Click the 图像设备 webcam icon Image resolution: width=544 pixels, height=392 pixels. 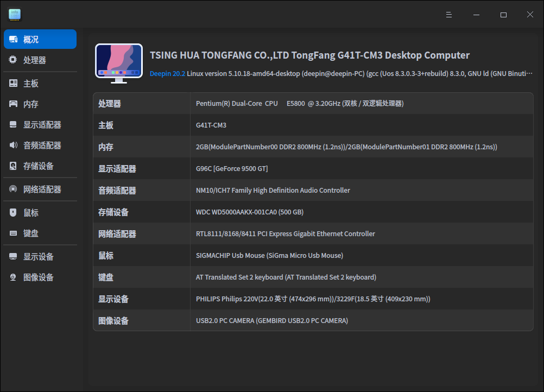pos(13,277)
